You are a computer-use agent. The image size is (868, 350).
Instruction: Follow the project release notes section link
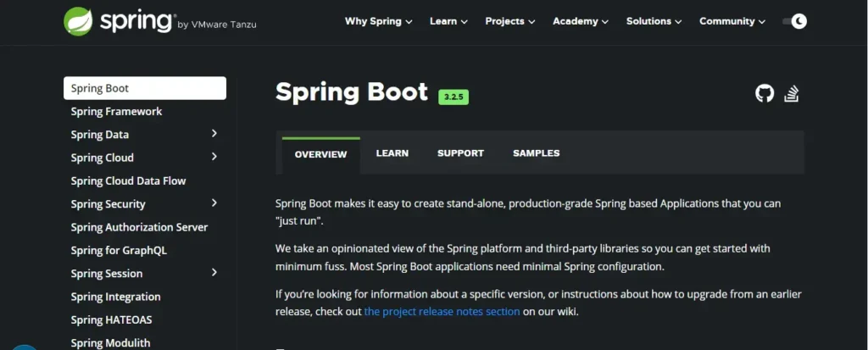tap(442, 311)
